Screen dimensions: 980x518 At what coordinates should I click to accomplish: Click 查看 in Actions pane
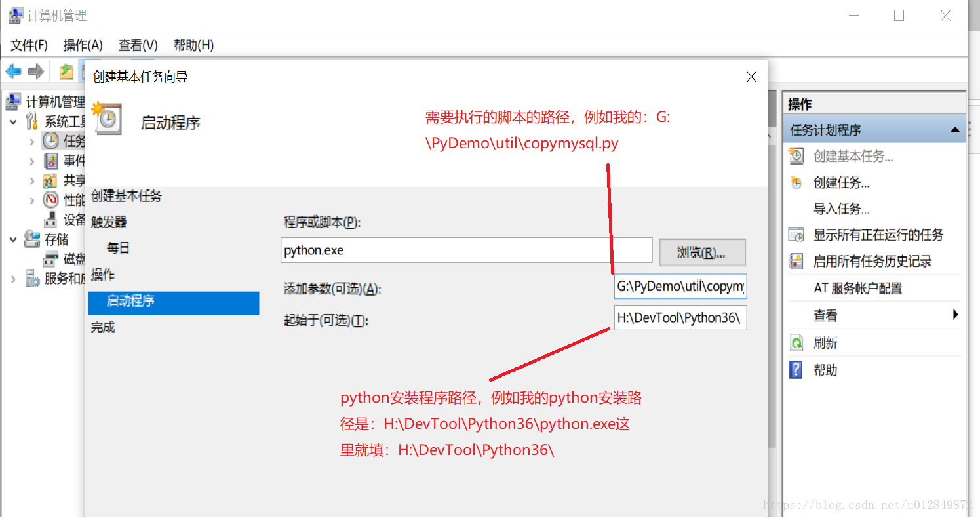(825, 315)
